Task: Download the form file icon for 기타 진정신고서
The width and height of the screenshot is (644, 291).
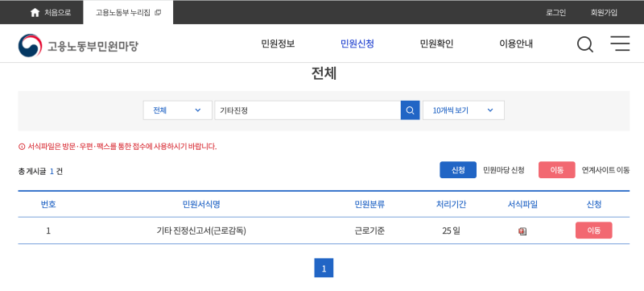Action: (522, 231)
